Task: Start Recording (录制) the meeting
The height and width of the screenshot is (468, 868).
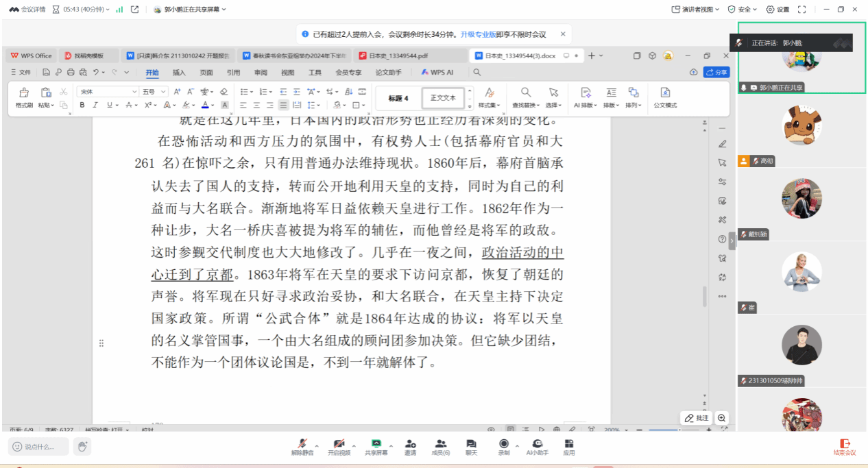Action: 504,446
